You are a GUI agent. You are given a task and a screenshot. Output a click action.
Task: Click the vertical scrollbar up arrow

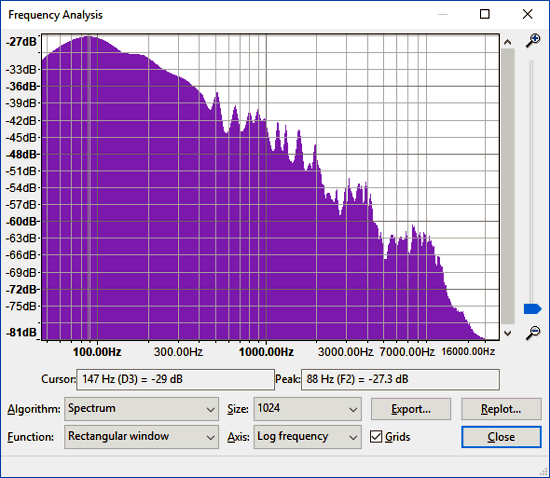pos(507,42)
